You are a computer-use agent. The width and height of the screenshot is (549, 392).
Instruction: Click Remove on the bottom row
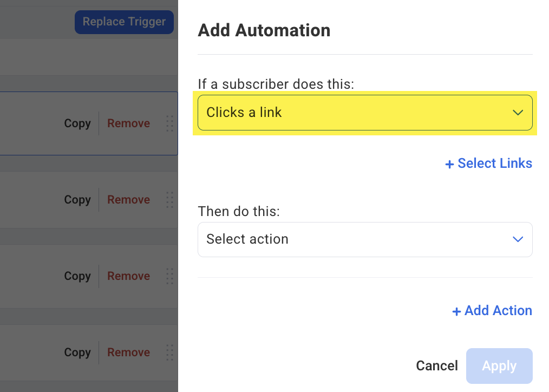point(128,352)
